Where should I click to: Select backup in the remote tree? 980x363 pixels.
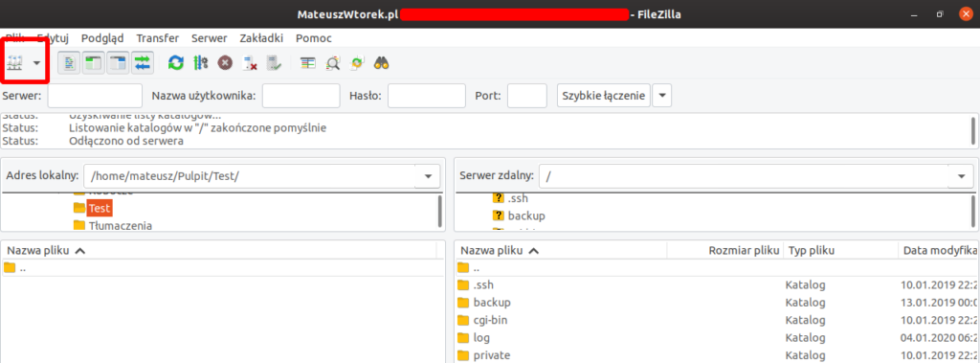pyautogui.click(x=526, y=216)
